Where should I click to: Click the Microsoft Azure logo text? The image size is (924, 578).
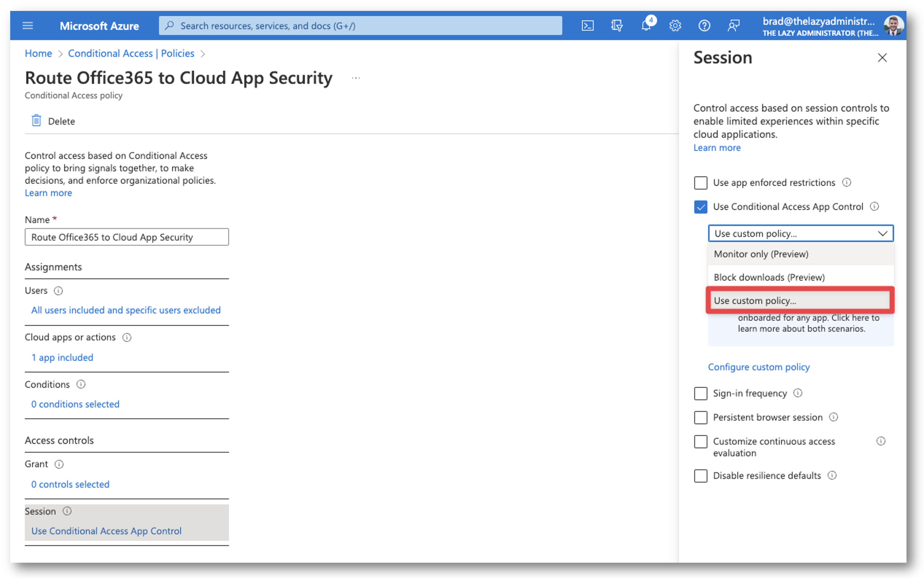tap(100, 26)
